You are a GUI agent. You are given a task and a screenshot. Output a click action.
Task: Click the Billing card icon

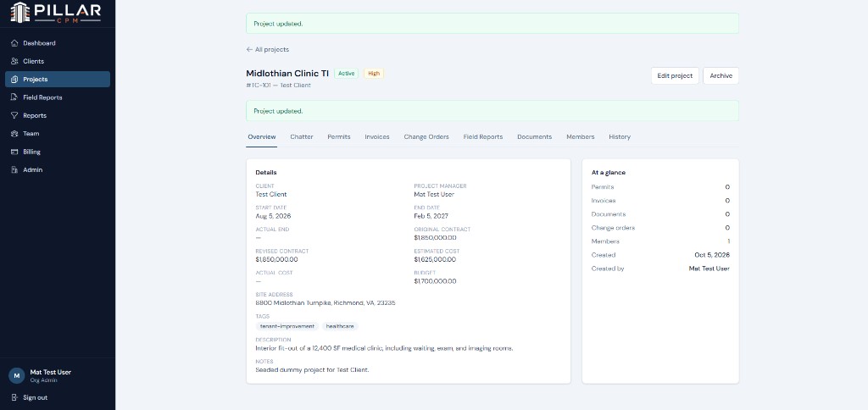[15, 152]
